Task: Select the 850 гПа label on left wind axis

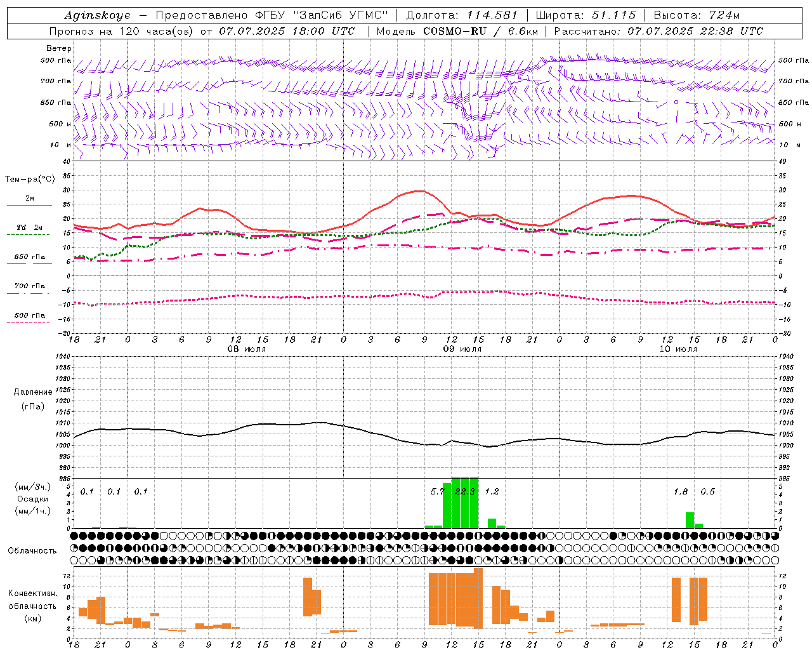Action: [x=56, y=102]
